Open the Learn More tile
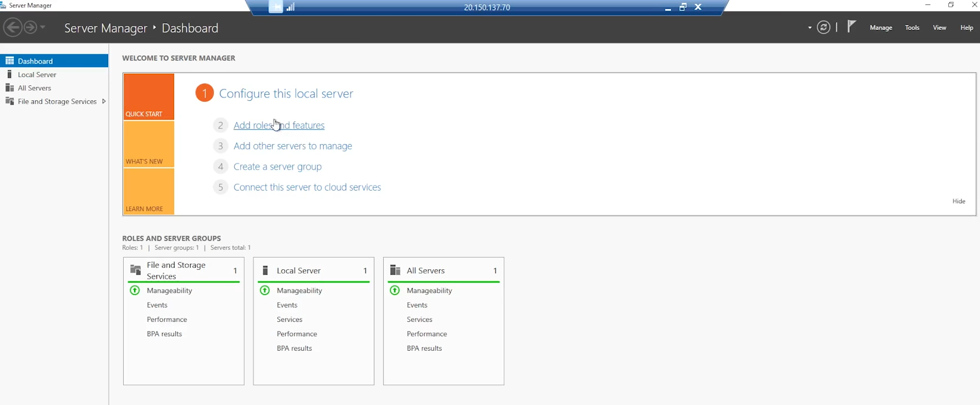This screenshot has width=980, height=405. coord(149,191)
